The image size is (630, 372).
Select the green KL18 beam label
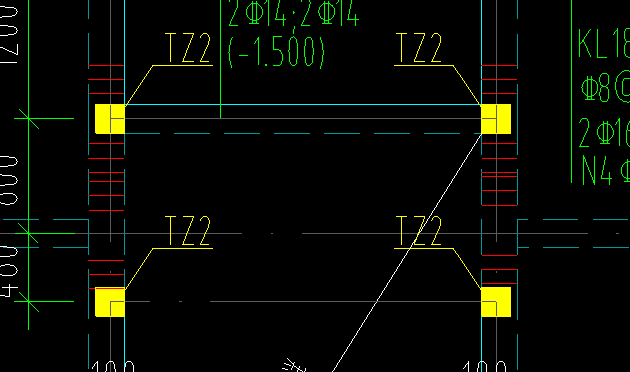(604, 43)
